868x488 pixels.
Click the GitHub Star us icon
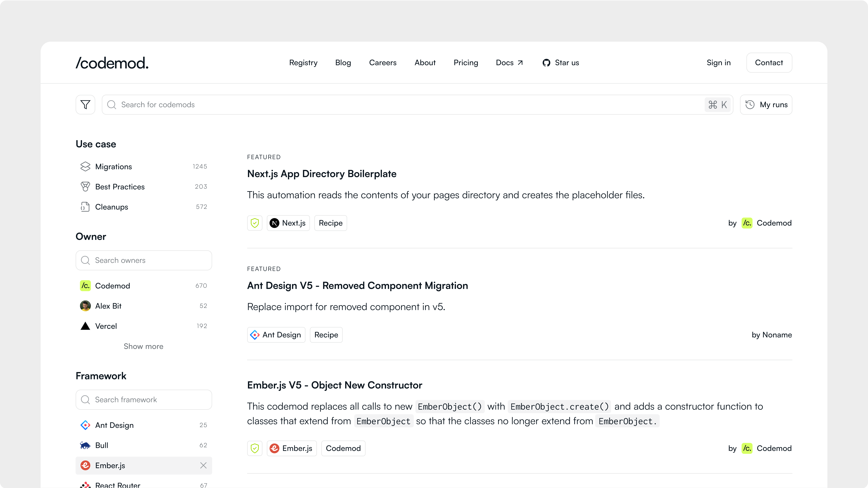click(x=546, y=63)
